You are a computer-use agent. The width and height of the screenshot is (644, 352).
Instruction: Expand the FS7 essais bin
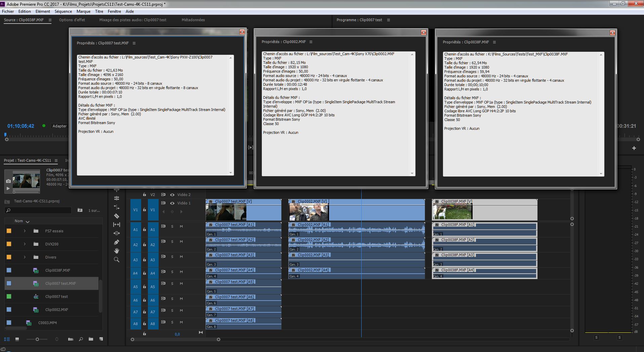coord(25,231)
